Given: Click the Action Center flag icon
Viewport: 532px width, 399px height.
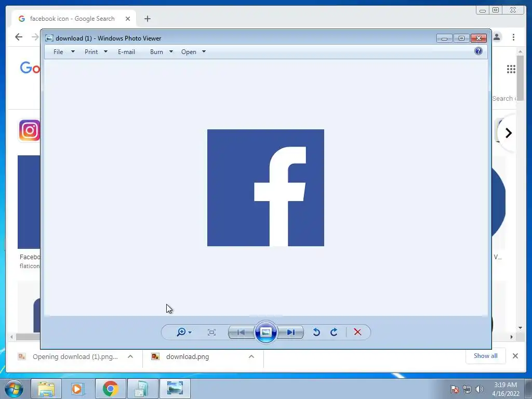Looking at the screenshot, I should click(x=454, y=389).
